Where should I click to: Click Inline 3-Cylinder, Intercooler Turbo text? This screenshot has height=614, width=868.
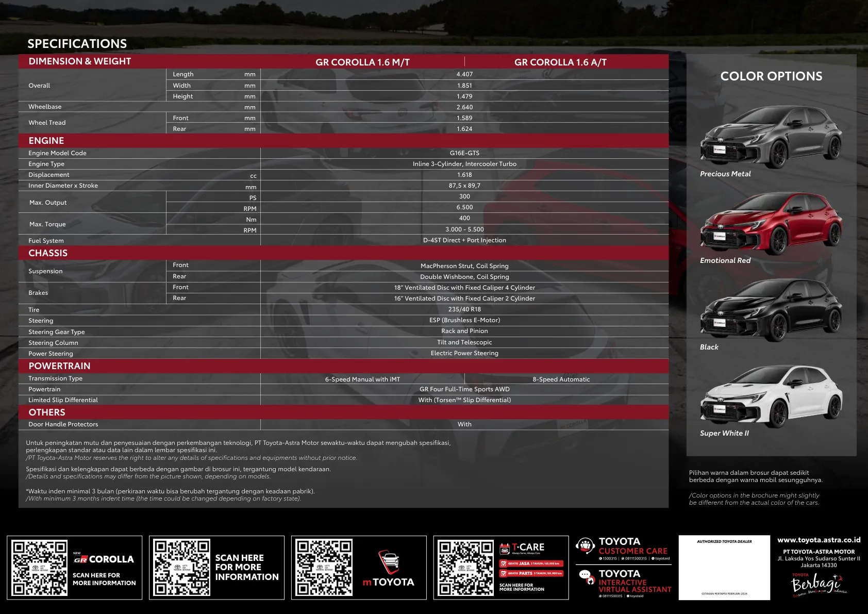point(464,164)
